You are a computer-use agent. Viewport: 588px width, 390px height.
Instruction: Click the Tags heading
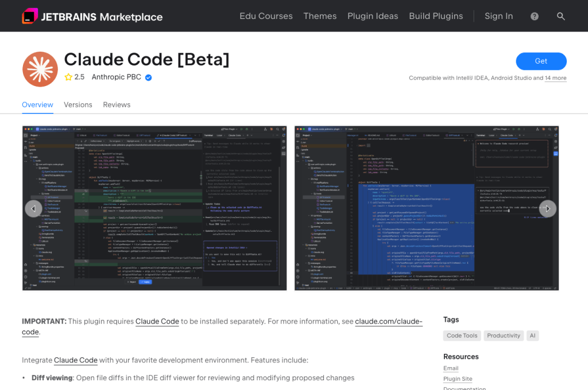(x=451, y=319)
